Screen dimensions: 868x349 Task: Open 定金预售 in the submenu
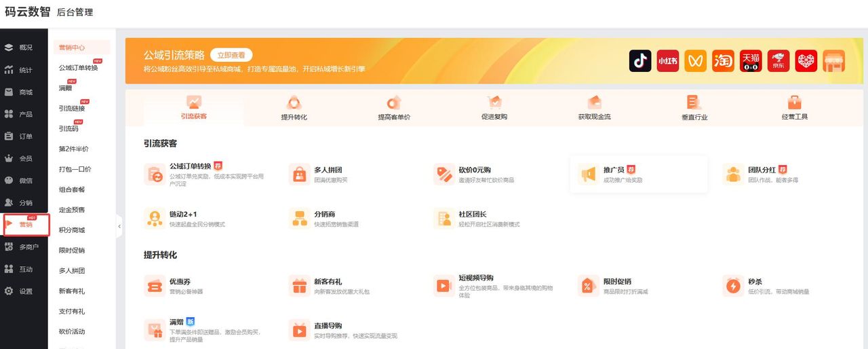72,210
